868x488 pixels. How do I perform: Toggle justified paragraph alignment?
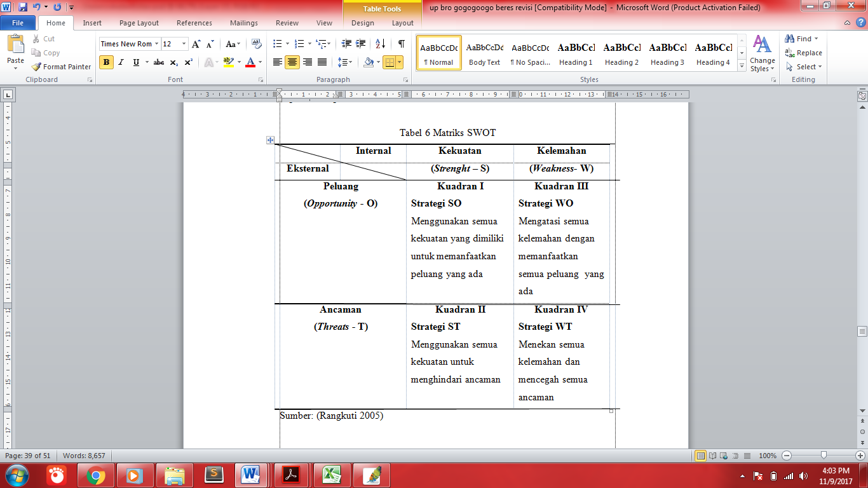pyautogui.click(x=321, y=62)
